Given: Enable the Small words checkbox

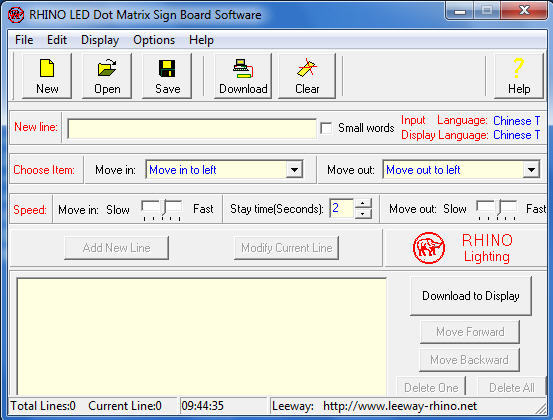Looking at the screenshot, I should (x=326, y=128).
